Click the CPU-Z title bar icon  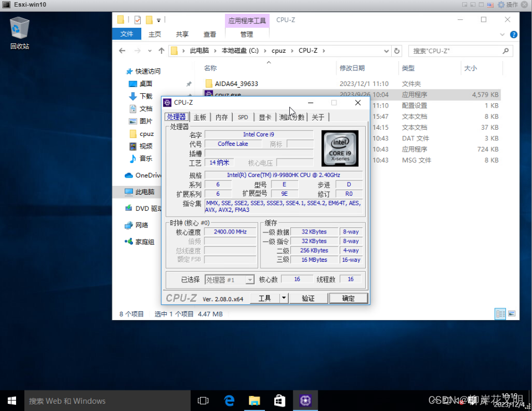[167, 103]
